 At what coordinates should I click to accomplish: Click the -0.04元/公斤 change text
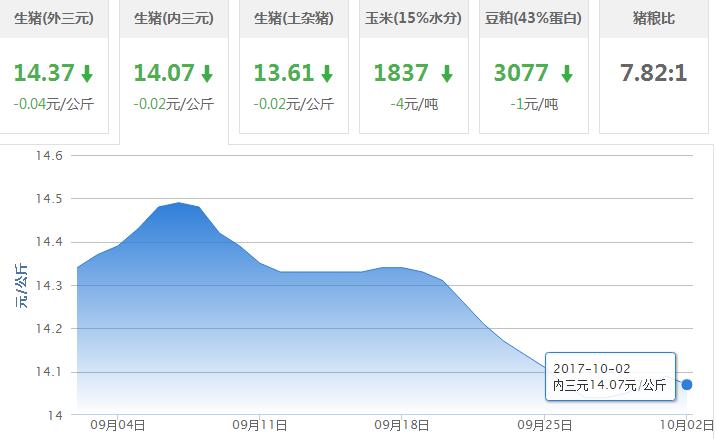(54, 103)
